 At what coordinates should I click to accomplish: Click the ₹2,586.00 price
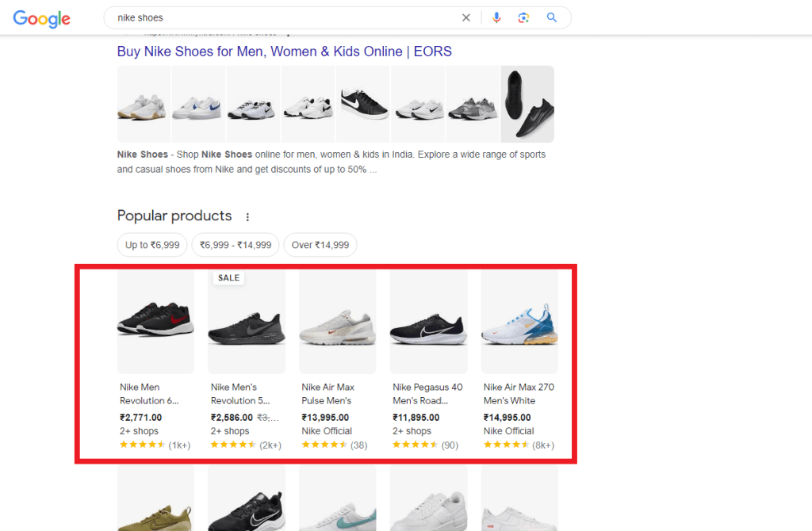(232, 417)
